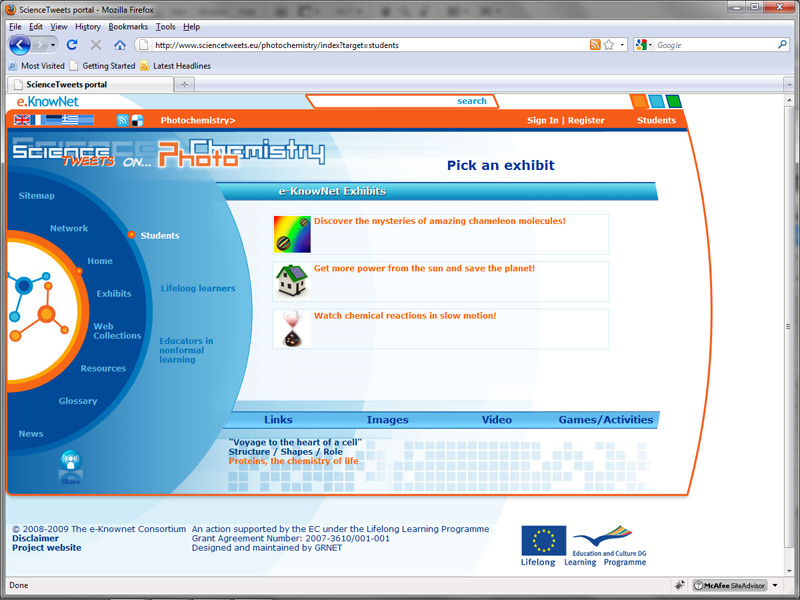
Task: Open the History menu
Action: (88, 27)
